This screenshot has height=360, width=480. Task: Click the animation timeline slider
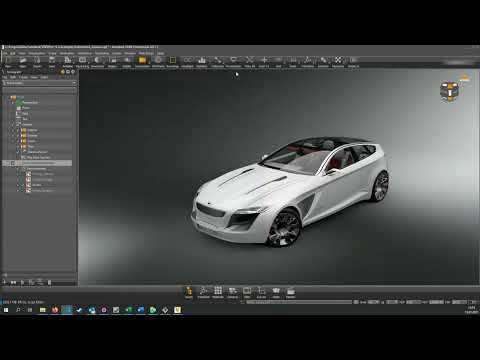tap(299, 302)
